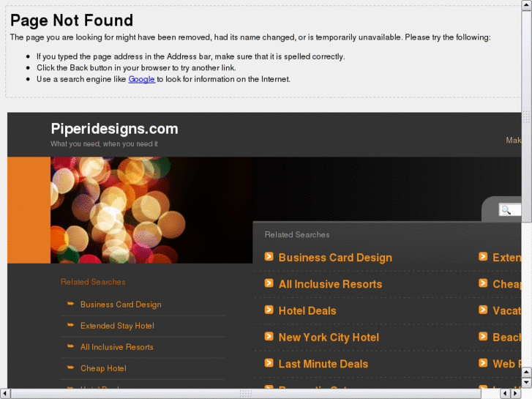
Task: Click the outer vertical scrollbar up arrow
Action: [527, 5]
